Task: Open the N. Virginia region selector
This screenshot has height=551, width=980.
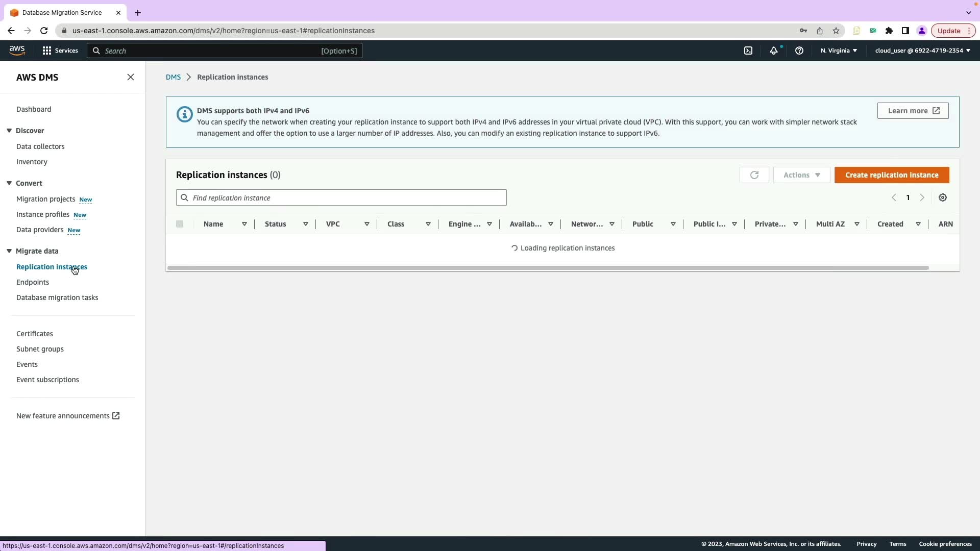Action: click(839, 51)
